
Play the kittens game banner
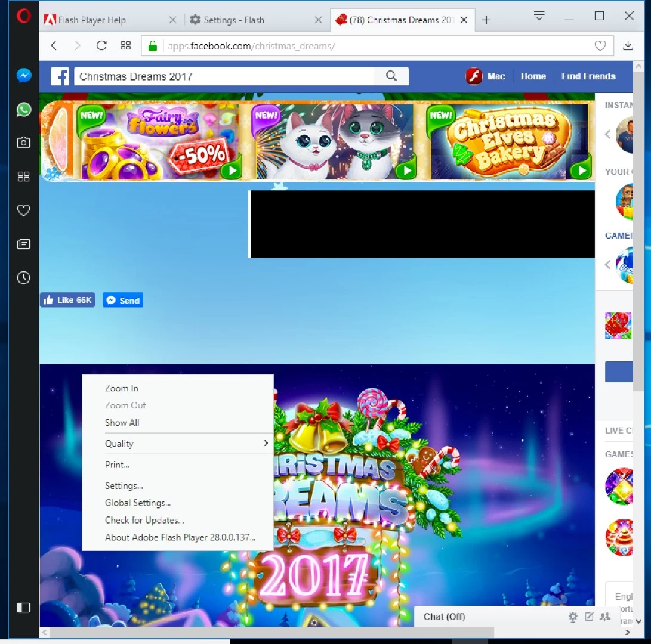click(335, 141)
